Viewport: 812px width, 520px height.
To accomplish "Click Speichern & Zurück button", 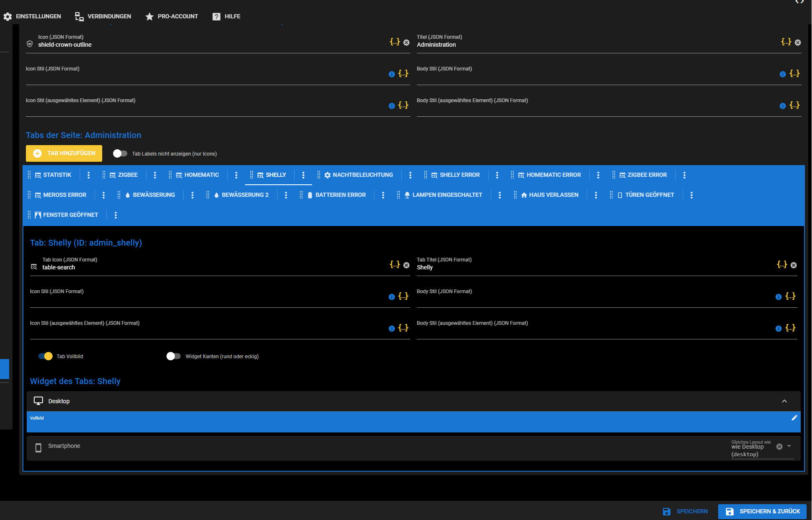I will click(762, 511).
